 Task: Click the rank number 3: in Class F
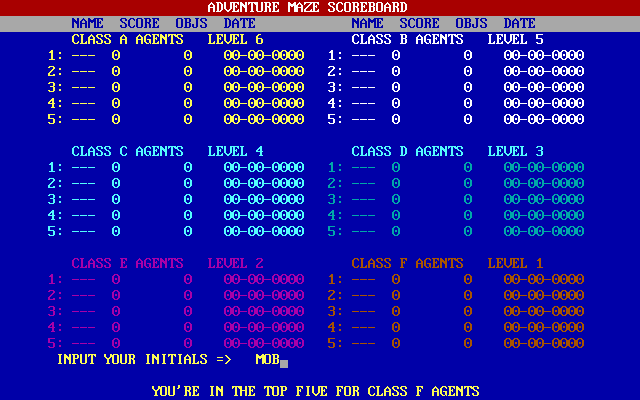(336, 311)
